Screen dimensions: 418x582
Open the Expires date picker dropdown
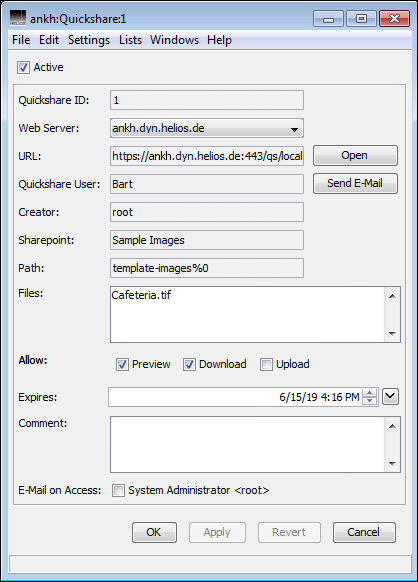(x=391, y=397)
